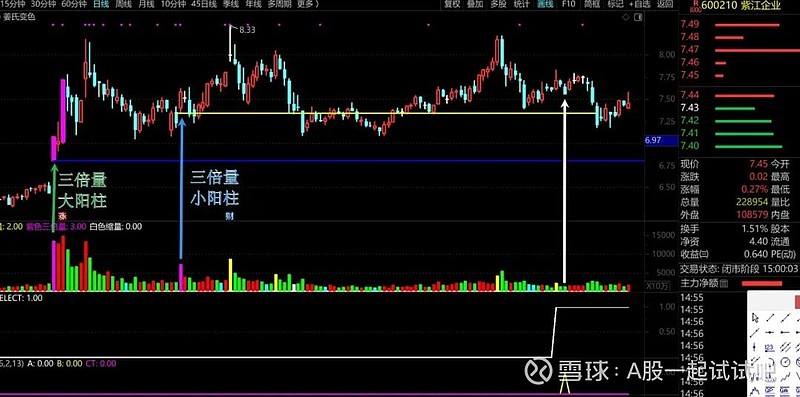Open the 统计 statistics button
The height and width of the screenshot is (397, 800).
pos(521,4)
